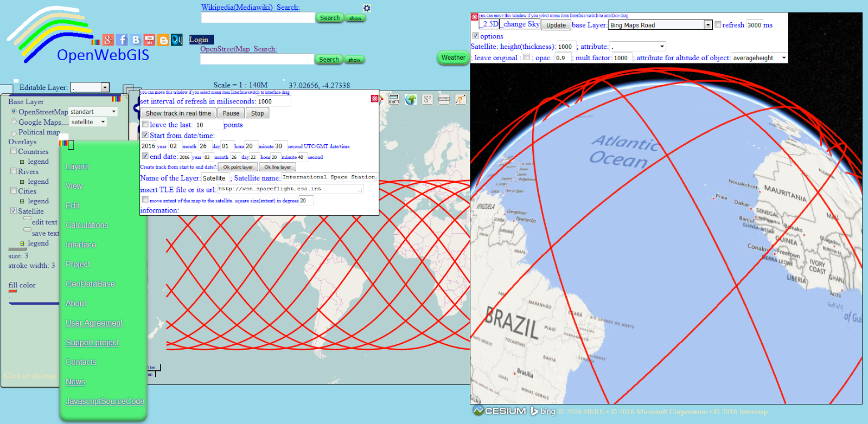Click the 'Ok point layer' button
868x424 pixels.
(238, 167)
